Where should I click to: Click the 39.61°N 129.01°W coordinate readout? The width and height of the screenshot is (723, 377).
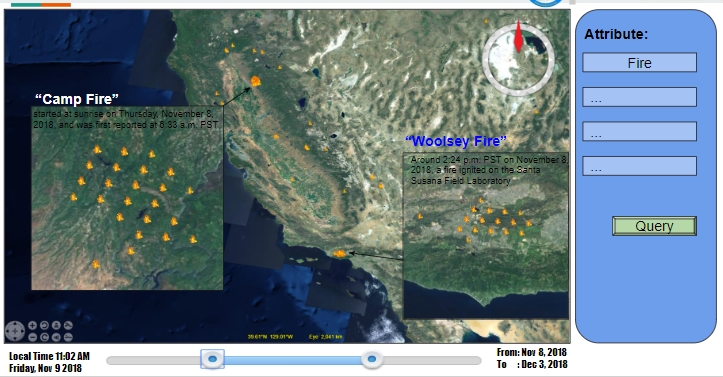coord(270,337)
